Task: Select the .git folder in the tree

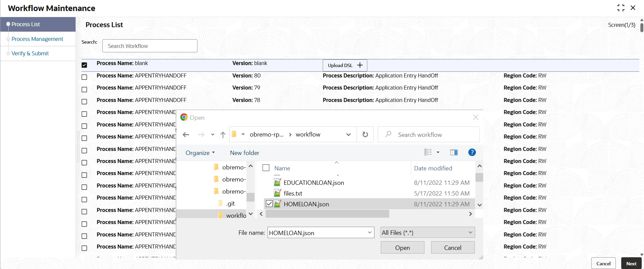Action: (x=230, y=204)
